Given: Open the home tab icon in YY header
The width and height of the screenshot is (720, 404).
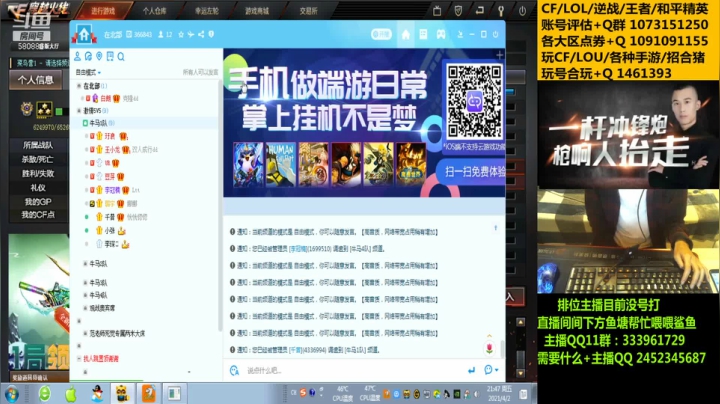Looking at the screenshot, I should [405, 34].
